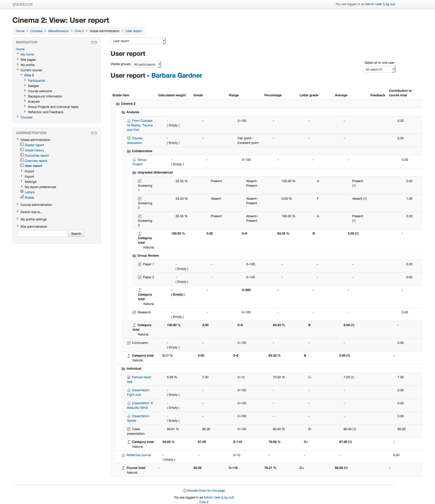This screenshot has height=504, width=435.
Task: Click the Grade history report icon
Action: pyautogui.click(x=22, y=150)
